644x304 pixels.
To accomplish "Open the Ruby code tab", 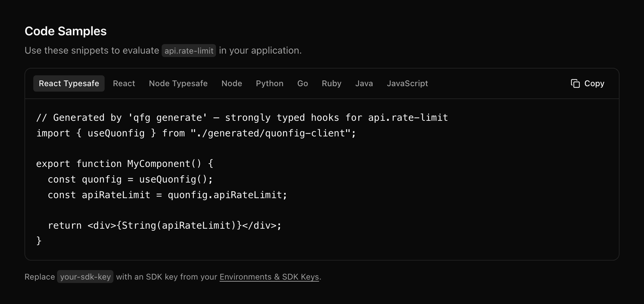I will pos(332,83).
